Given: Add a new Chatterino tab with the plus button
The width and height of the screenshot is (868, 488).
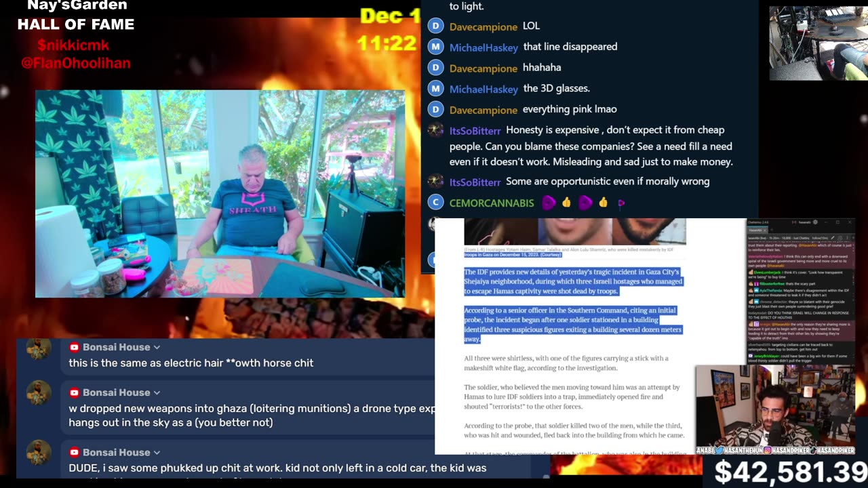Looking at the screenshot, I should 772,230.
